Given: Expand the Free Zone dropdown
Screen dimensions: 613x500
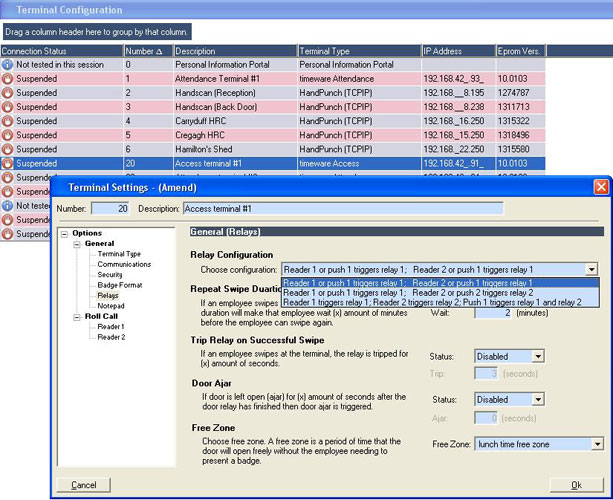Looking at the screenshot, I should (x=597, y=443).
